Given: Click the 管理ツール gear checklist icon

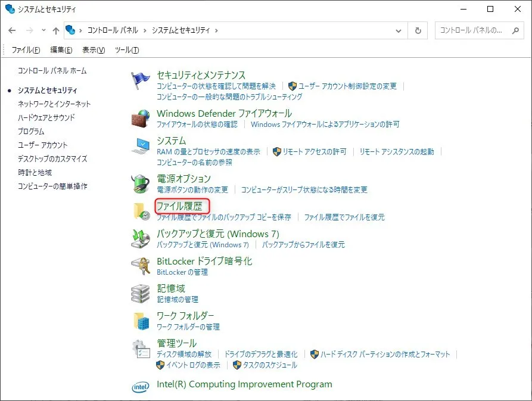Looking at the screenshot, I should tap(141, 349).
